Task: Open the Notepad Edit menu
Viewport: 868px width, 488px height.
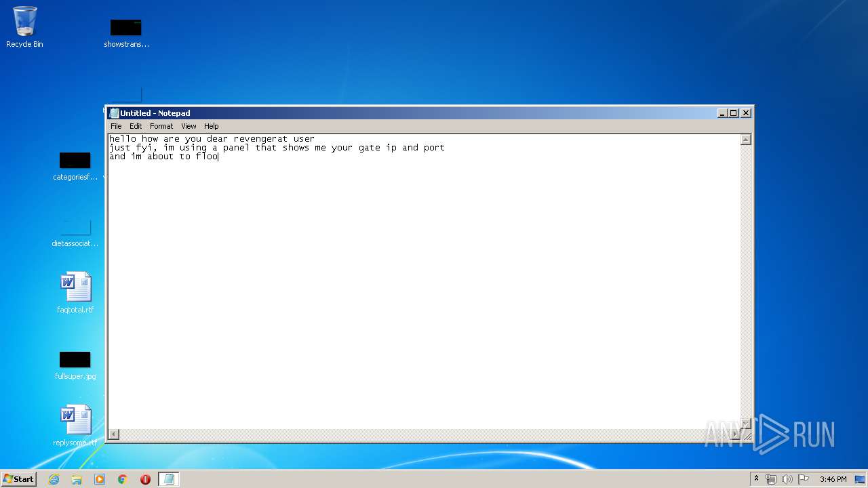Action: coord(136,126)
